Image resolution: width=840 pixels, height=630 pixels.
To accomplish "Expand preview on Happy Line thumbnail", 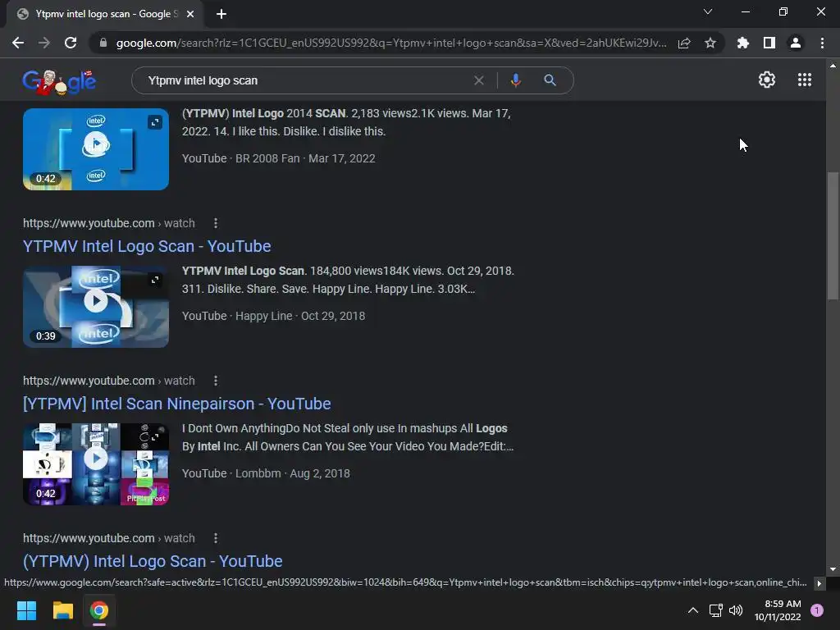I will tap(155, 280).
